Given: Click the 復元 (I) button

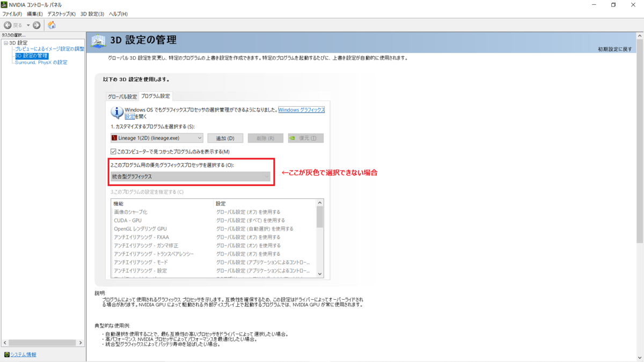Looking at the screenshot, I should [x=306, y=138].
